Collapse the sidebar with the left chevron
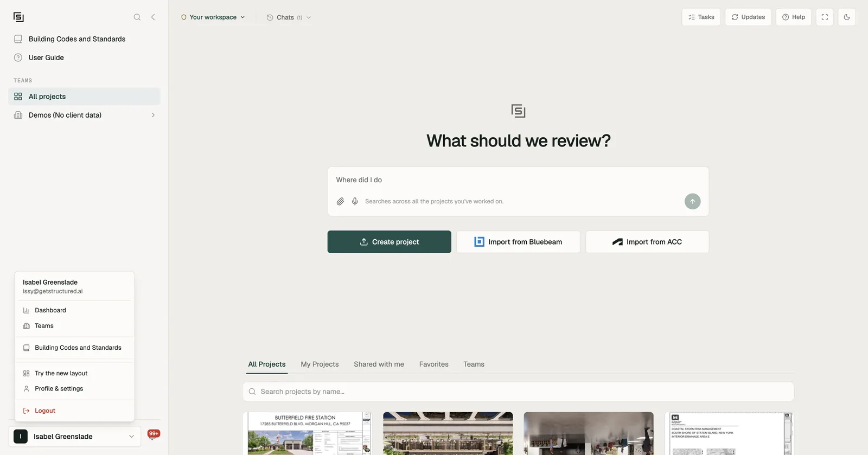The width and height of the screenshot is (868, 455). tap(153, 17)
